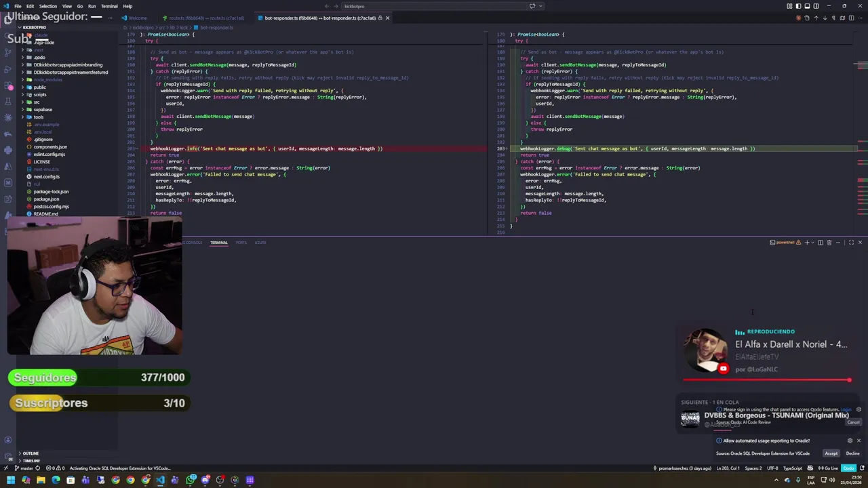868x488 pixels.
Task: Click UTF-8 encoding in status bar
Action: 772,468
